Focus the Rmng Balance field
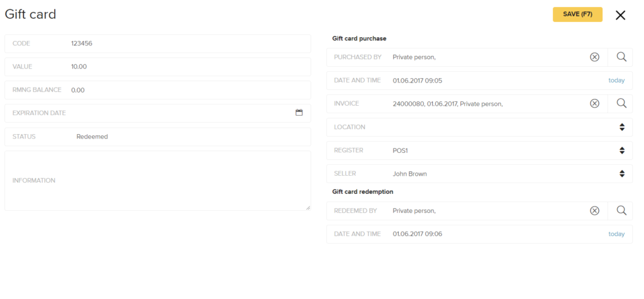The width and height of the screenshot is (644, 299). tap(158, 90)
